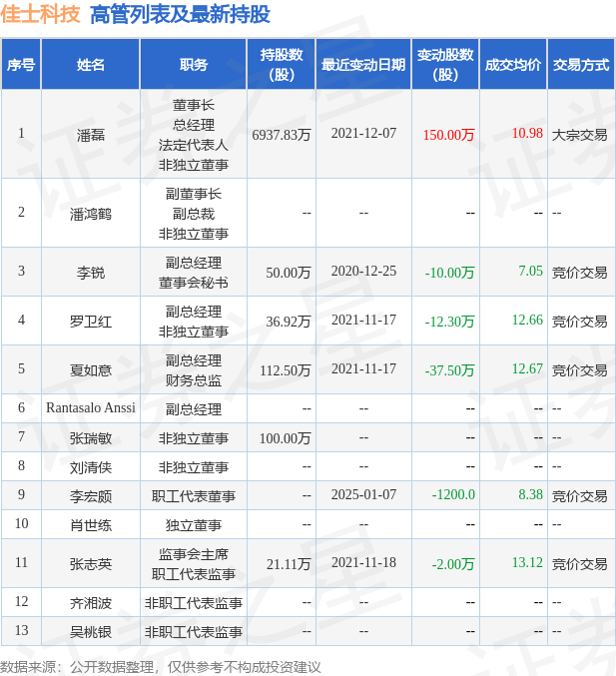Click change value -12.30万
The height and width of the screenshot is (676, 616).
pos(449,322)
